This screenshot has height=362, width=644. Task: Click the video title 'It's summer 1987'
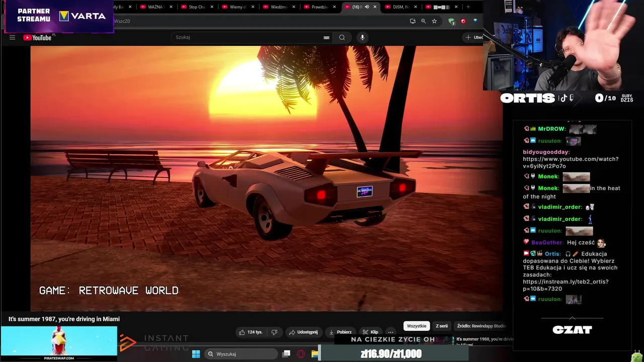point(64,319)
